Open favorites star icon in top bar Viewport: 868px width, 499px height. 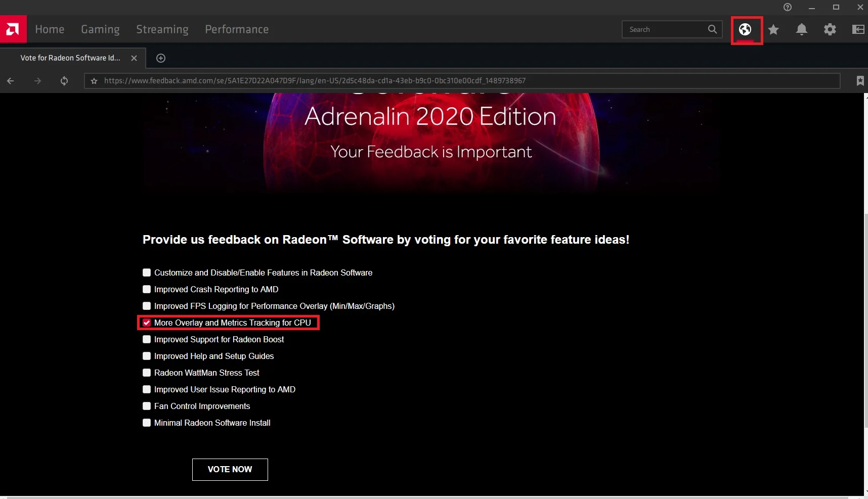click(773, 29)
